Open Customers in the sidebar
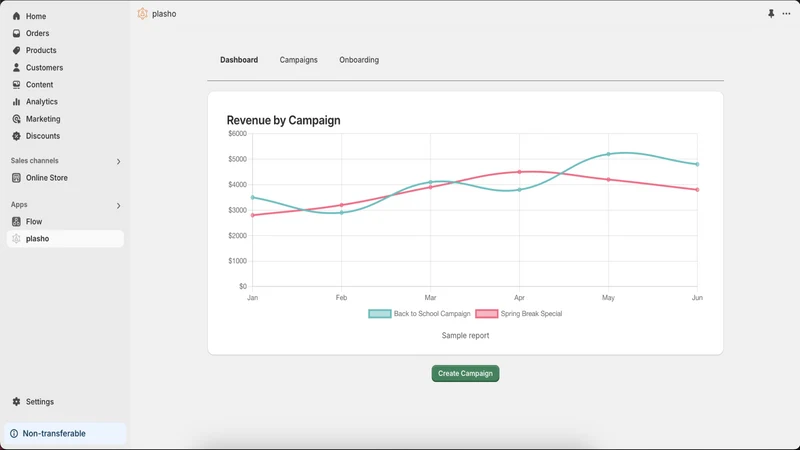Viewport: 800px width, 450px height. [44, 67]
